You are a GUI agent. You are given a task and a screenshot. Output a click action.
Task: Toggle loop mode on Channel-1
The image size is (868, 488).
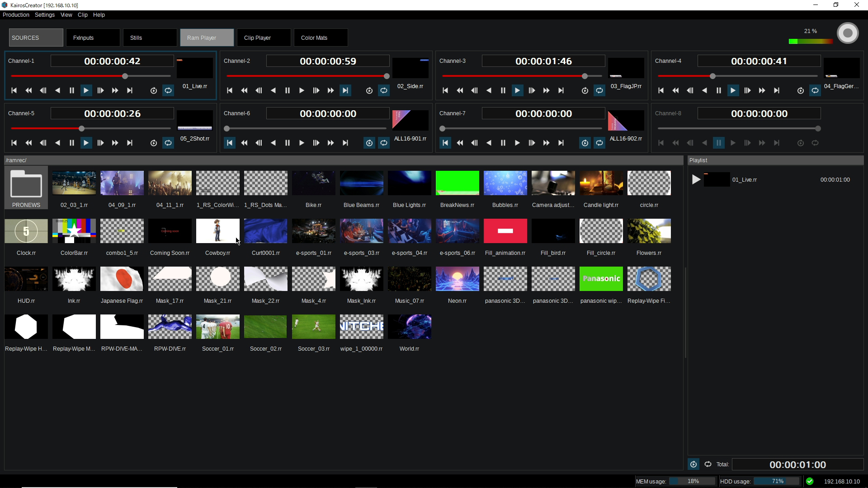168,91
